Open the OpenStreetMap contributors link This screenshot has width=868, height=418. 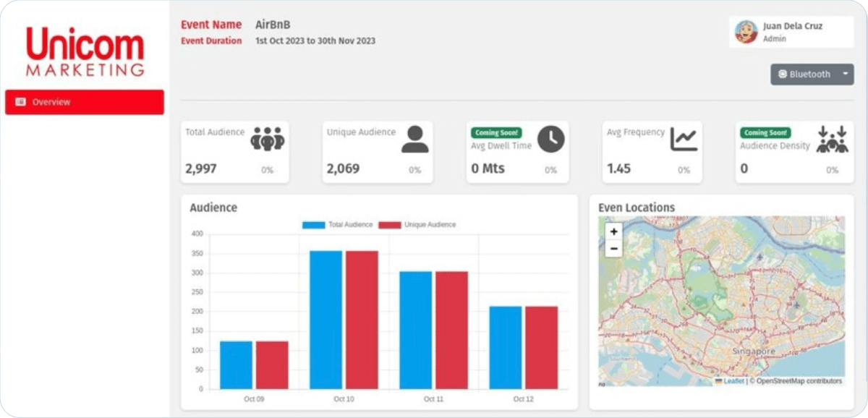tap(799, 381)
